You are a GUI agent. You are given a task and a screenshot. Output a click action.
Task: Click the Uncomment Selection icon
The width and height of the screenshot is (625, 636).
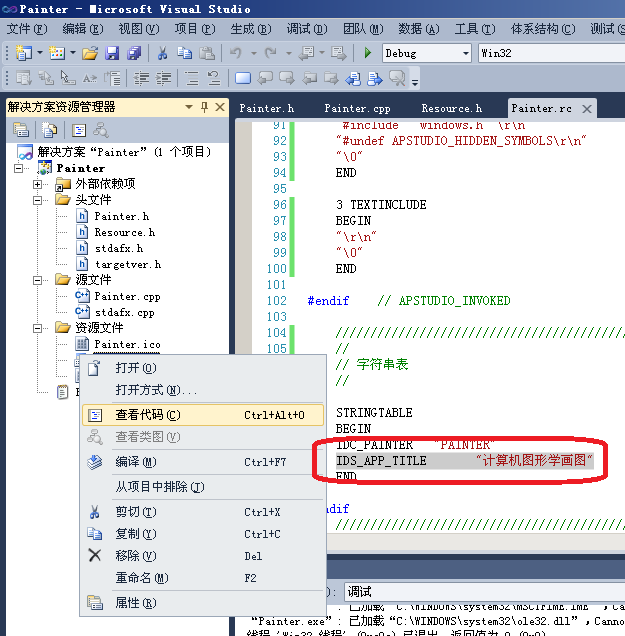tap(213, 78)
